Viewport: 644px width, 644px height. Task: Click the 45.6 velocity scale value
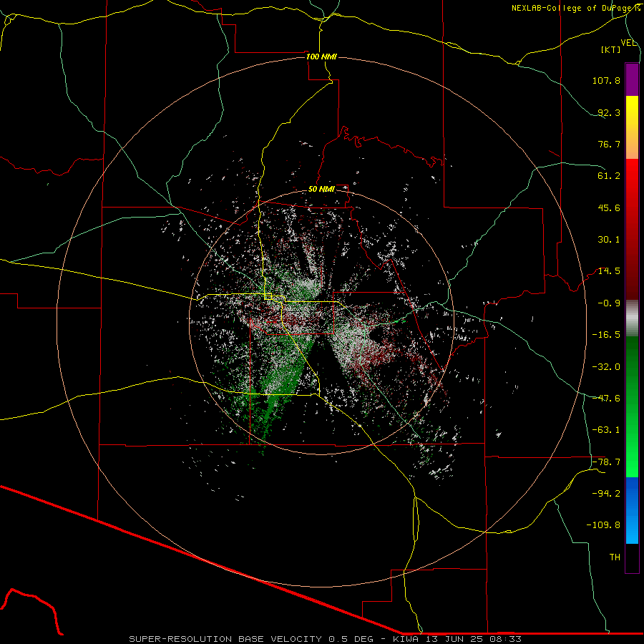click(609, 208)
